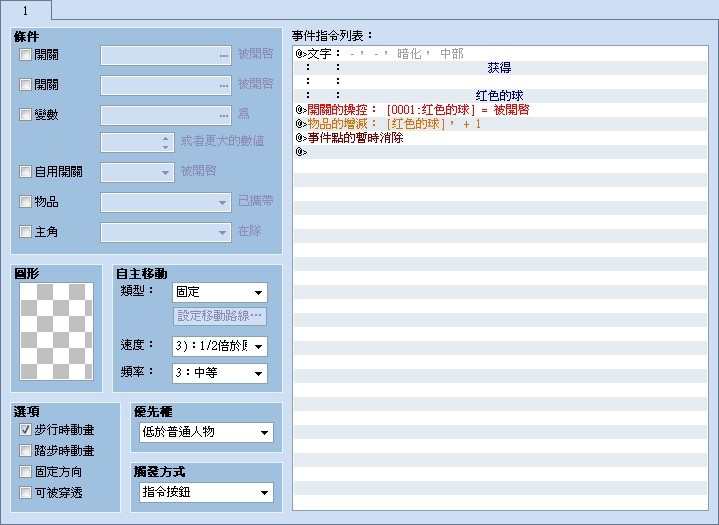Open the 類型 movement type dropdown
719x525 pixels.
[220, 293]
